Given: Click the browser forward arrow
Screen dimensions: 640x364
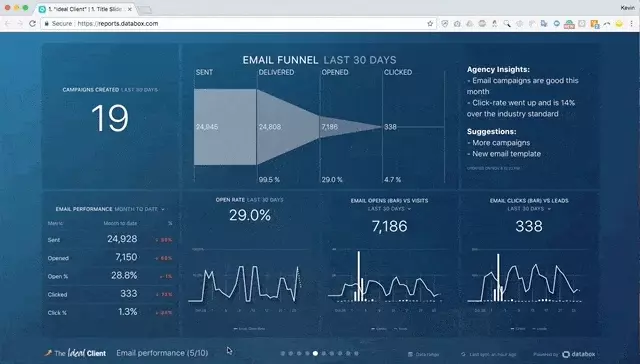Looking at the screenshot, I should click(20, 24).
